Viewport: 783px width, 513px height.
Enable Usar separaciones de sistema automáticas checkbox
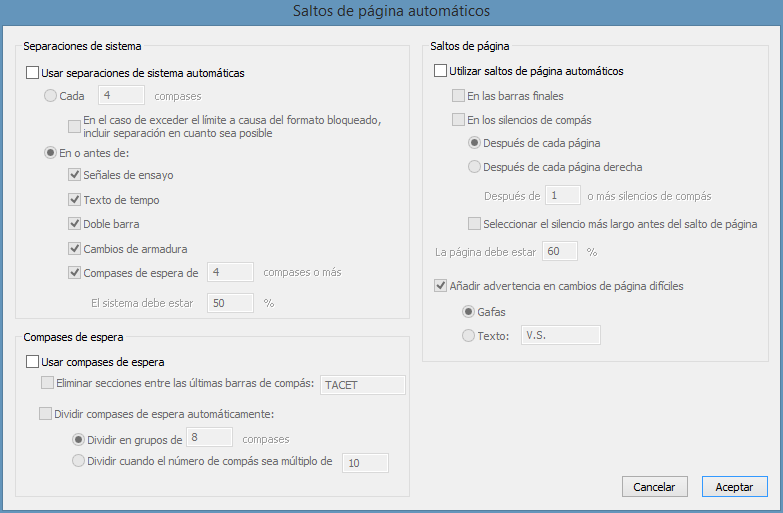[x=32, y=72]
